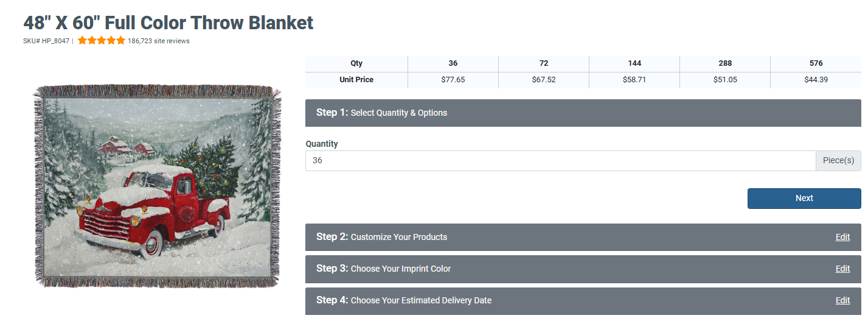Click the Piece(s) unit label
The height and width of the screenshot is (321, 868).
pyautogui.click(x=838, y=161)
